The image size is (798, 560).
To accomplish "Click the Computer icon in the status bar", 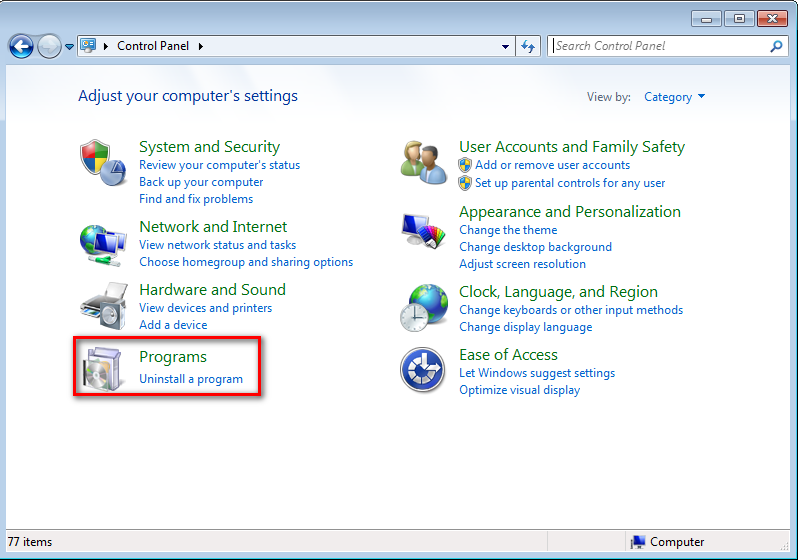I will (x=637, y=542).
